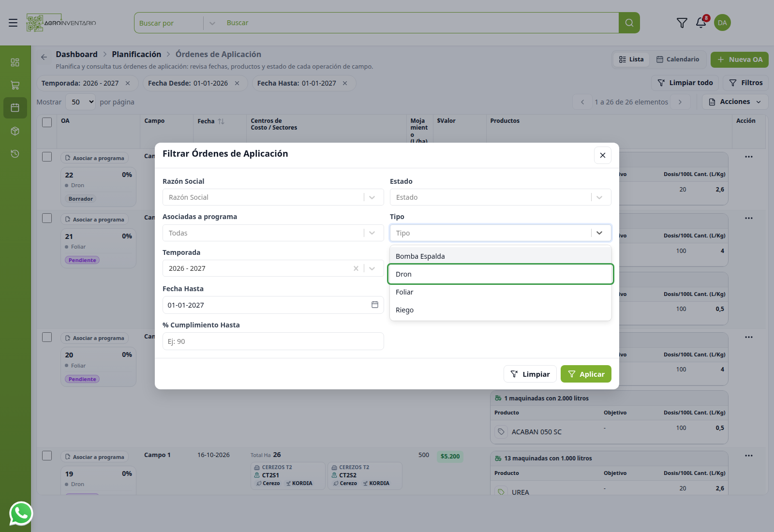The height and width of the screenshot is (532, 774).
Task: Open the Temporada dropdown chevron
Action: click(x=372, y=268)
